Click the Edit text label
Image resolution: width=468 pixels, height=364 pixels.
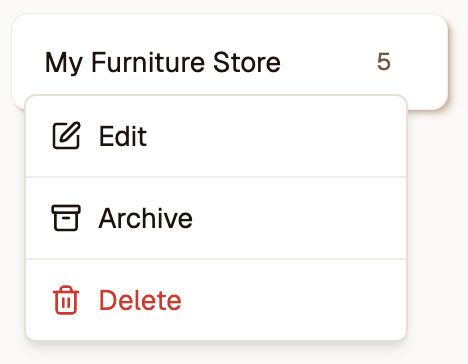point(123,136)
